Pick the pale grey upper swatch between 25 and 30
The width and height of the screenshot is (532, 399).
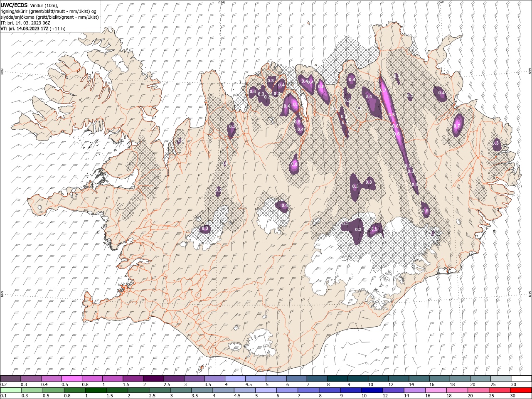(x=500, y=379)
